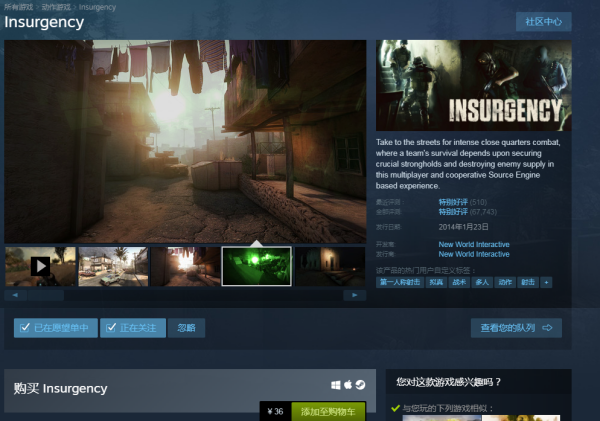Select the 第一人称射击 tag
This screenshot has height=421, width=600.
400,282
